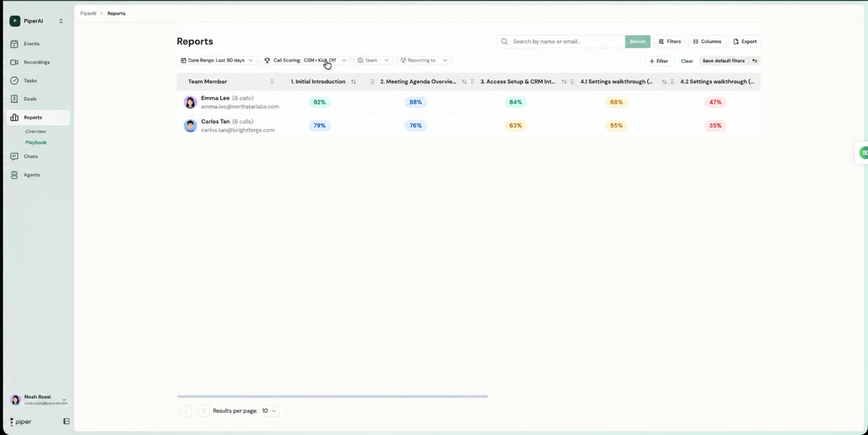Screen dimensions: 868x435
Task: Export the report
Action: coord(745,42)
